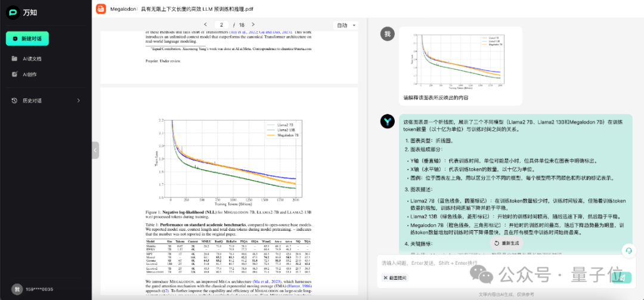Click 重新生成 to regenerate answer
This screenshot has height=300, width=644.
tap(506, 243)
